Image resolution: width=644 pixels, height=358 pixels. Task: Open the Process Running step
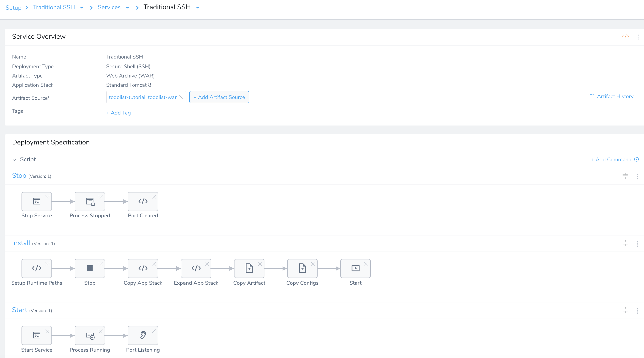(x=90, y=335)
